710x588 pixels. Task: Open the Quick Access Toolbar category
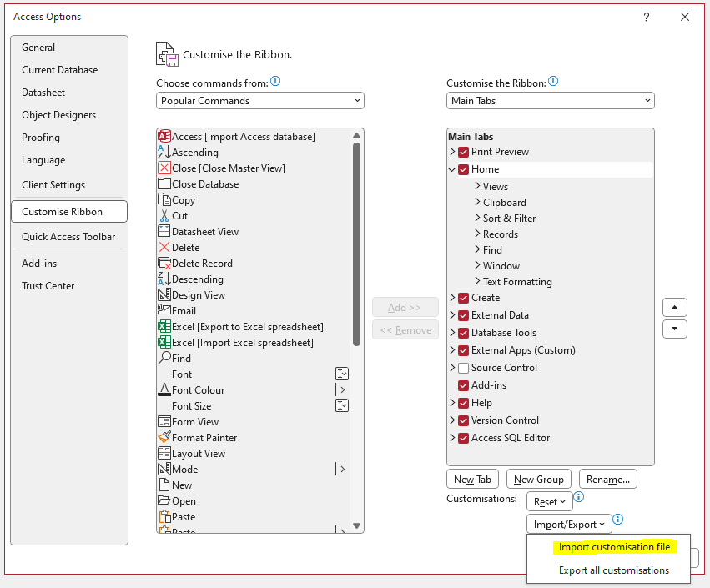[x=69, y=236]
